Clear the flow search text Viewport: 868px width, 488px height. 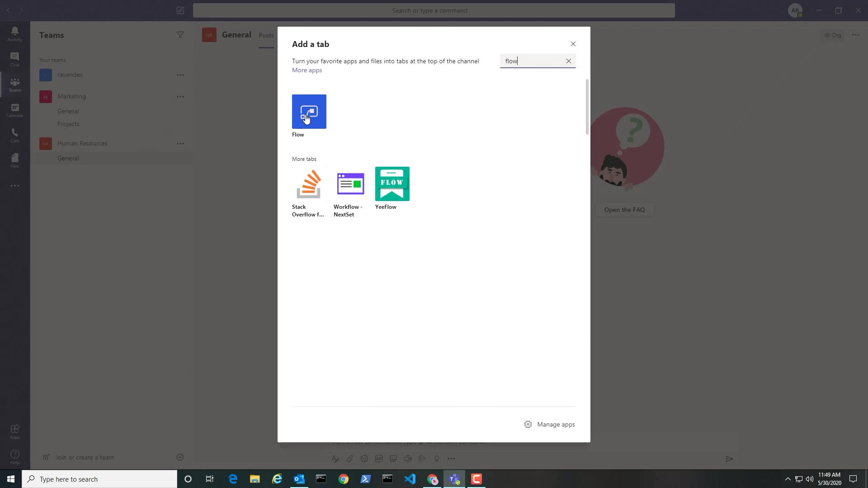coord(569,61)
